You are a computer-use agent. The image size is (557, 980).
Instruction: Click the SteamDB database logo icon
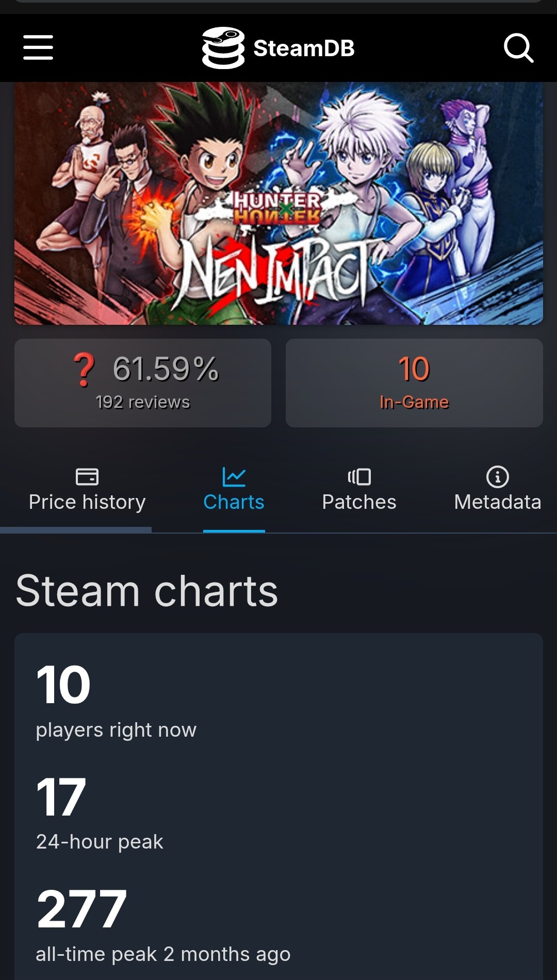tap(223, 47)
